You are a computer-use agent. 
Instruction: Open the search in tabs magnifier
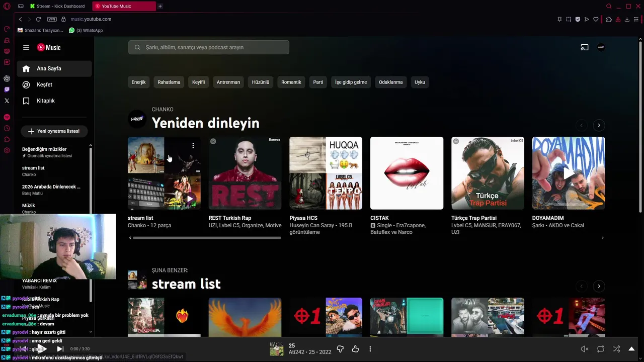tap(609, 6)
